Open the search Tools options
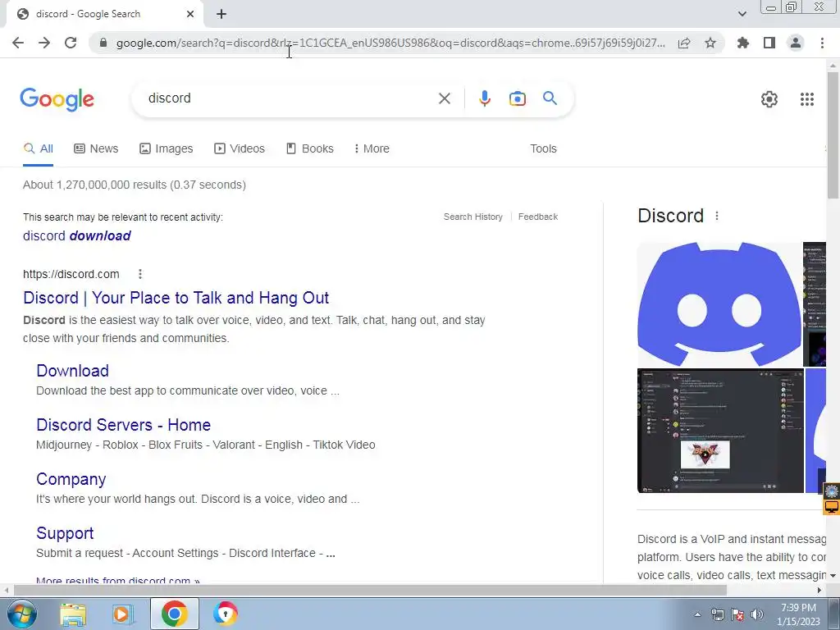 coord(543,149)
